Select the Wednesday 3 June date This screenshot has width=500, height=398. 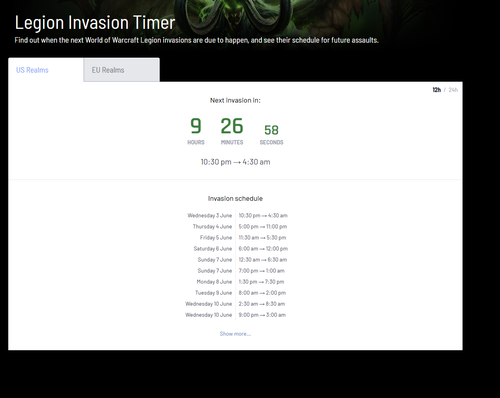tap(210, 216)
